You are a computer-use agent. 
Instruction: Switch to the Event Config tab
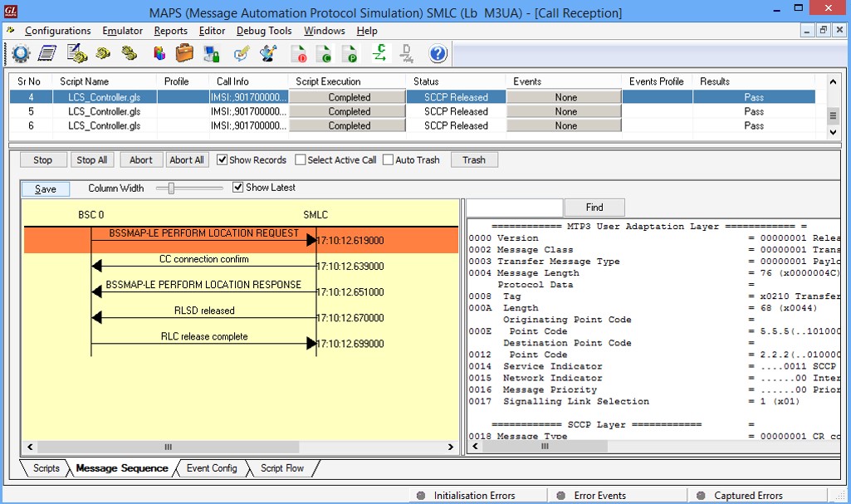[212, 468]
